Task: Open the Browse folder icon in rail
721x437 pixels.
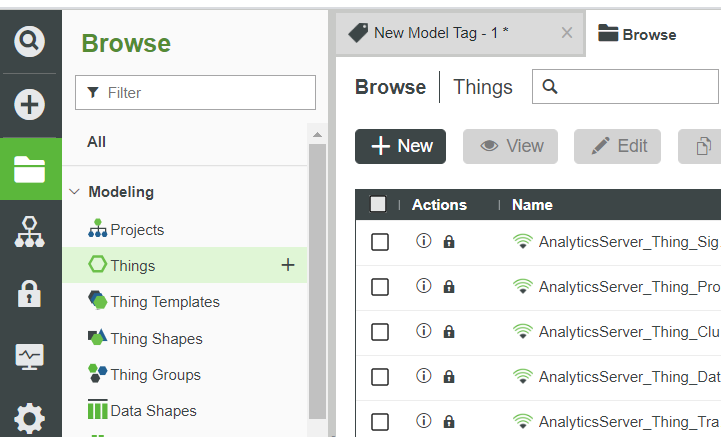Action: (x=30, y=169)
